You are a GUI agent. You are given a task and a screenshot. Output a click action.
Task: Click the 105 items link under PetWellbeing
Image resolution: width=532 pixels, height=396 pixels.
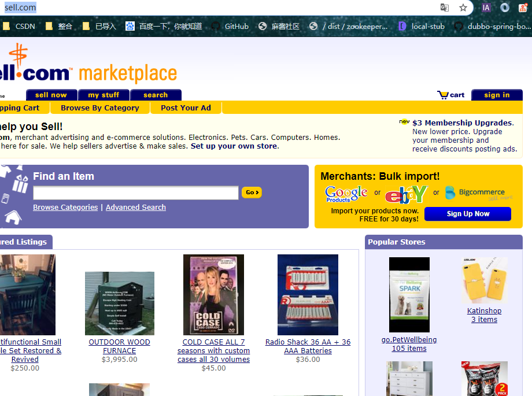click(409, 349)
